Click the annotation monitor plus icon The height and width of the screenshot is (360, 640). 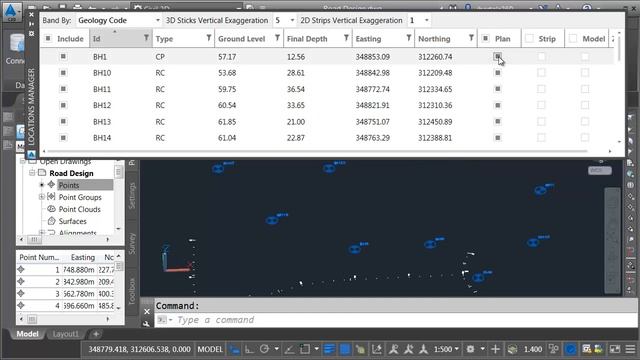[x=496, y=349]
